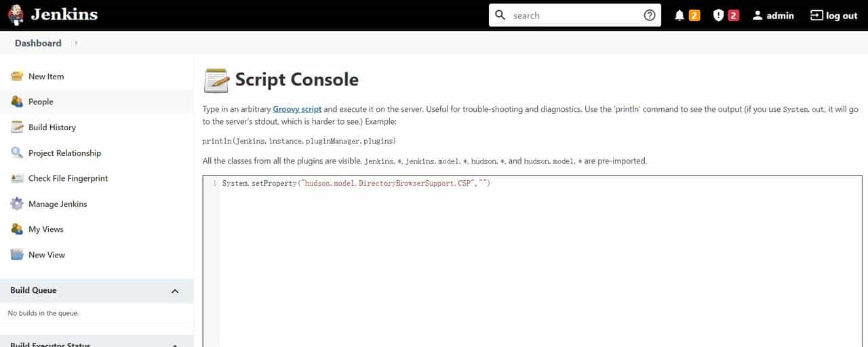Screen dimensions: 868x347
Task: Open the My Views sidebar link
Action: (46, 229)
